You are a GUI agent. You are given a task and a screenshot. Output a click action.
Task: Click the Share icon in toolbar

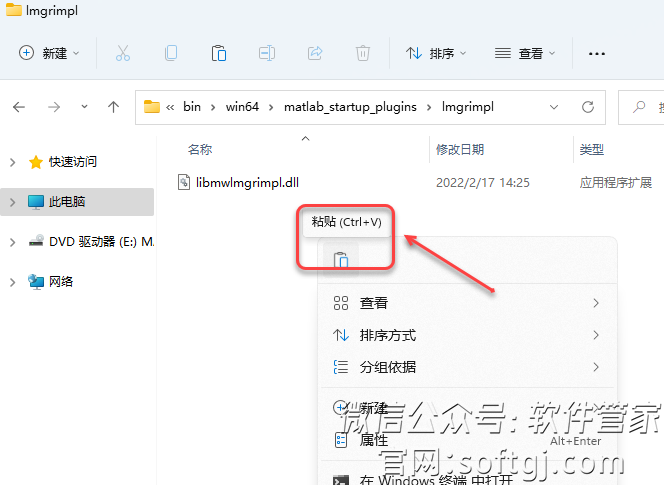(315, 53)
